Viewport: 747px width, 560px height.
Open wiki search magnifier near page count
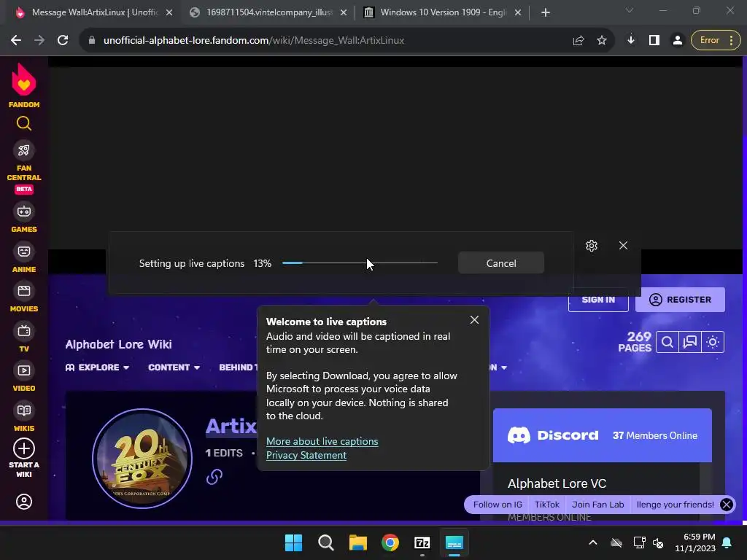pyautogui.click(x=667, y=342)
